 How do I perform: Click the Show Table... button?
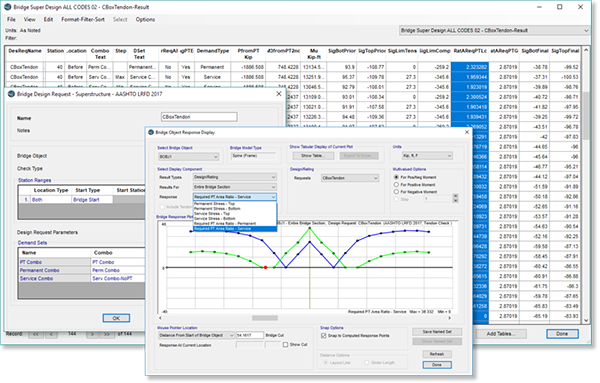point(313,156)
